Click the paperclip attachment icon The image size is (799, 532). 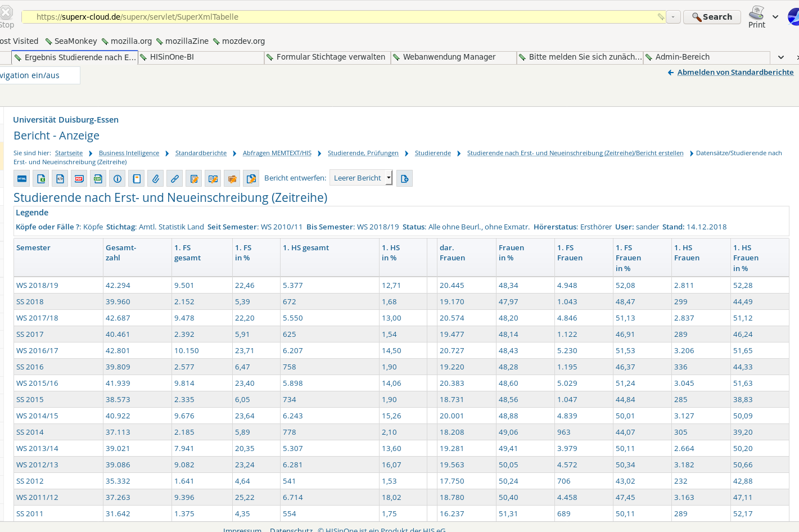pyautogui.click(x=156, y=179)
